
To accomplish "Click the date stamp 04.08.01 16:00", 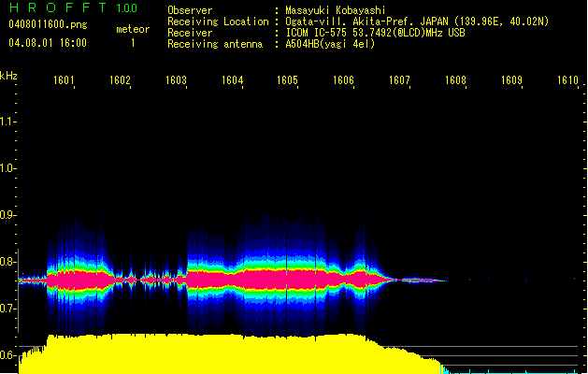I will coord(48,43).
